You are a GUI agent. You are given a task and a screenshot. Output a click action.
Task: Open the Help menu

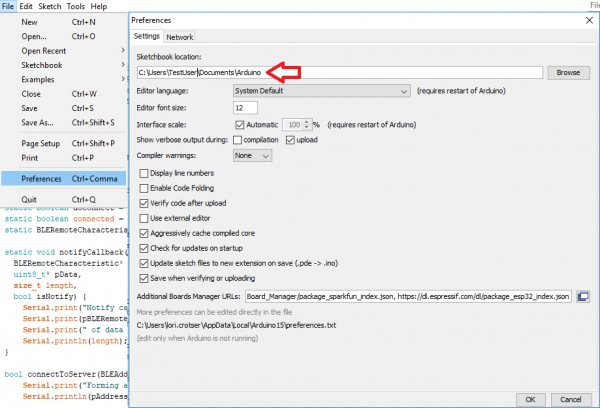pyautogui.click(x=99, y=6)
